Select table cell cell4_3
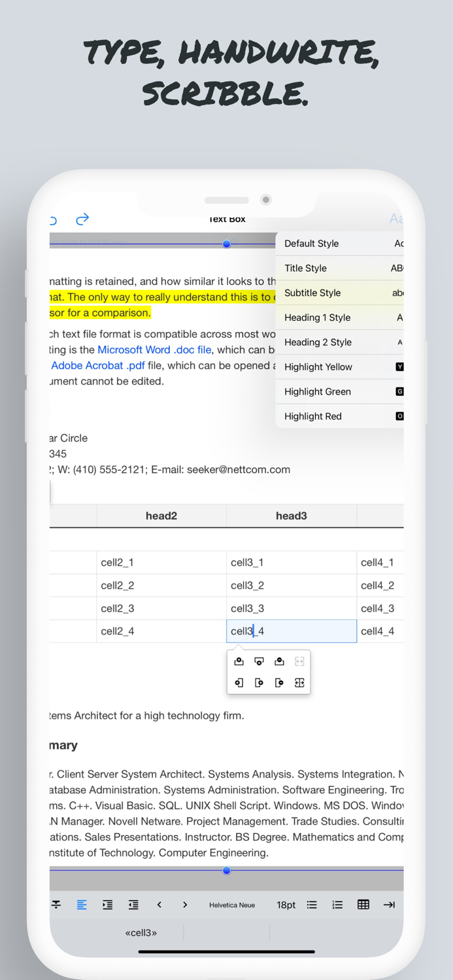Viewport: 453px width, 980px height. point(380,608)
